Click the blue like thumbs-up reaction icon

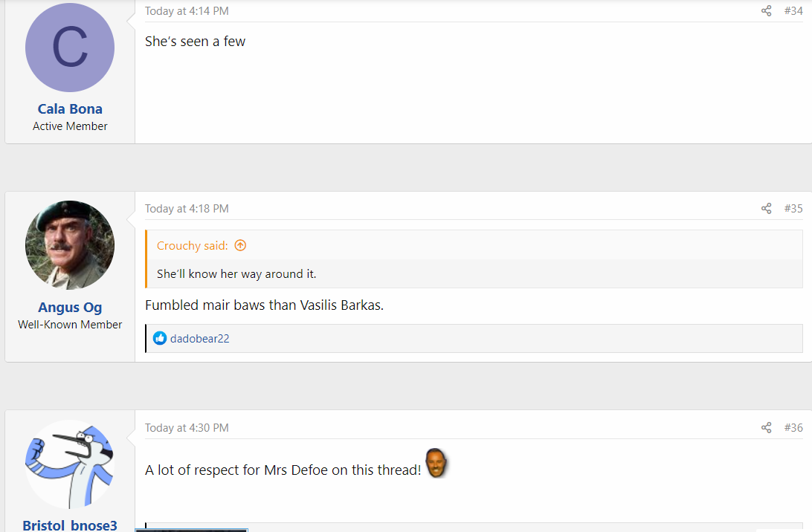[159, 339]
